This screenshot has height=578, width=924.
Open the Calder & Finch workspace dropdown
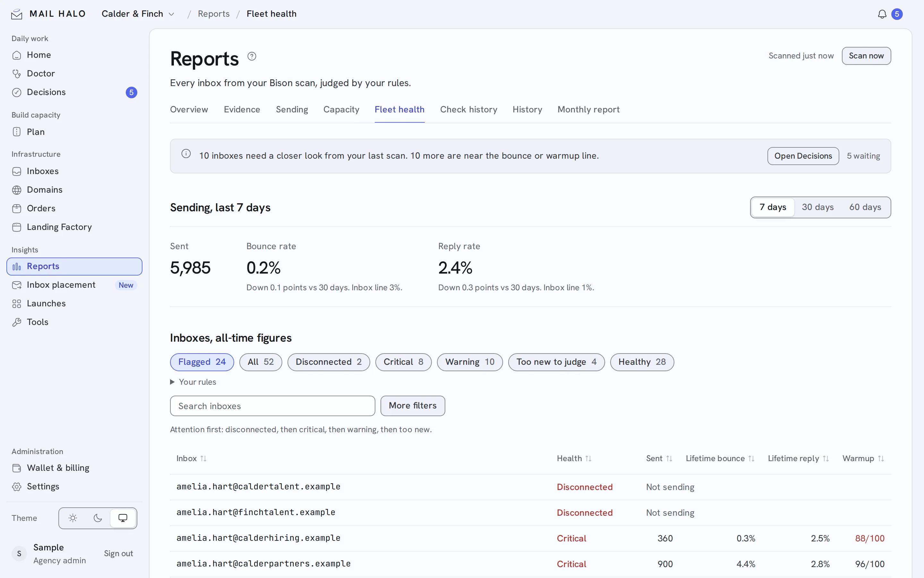point(138,14)
